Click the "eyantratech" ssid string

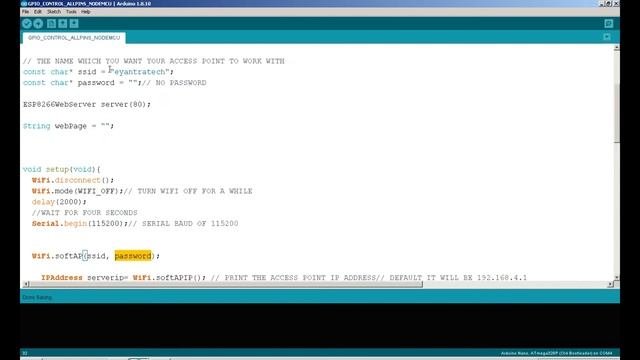(140, 72)
